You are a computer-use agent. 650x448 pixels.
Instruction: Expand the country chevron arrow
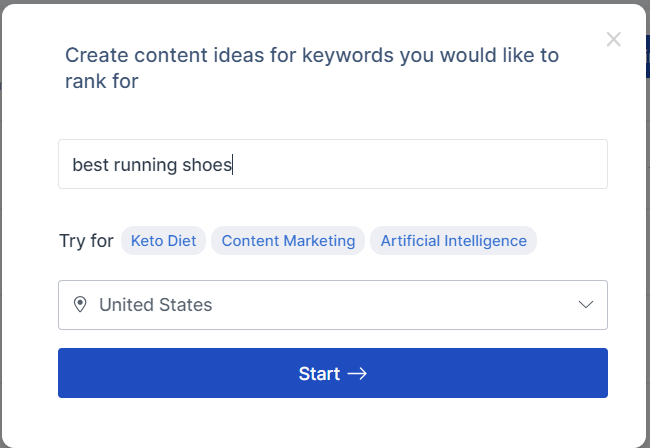(x=586, y=304)
